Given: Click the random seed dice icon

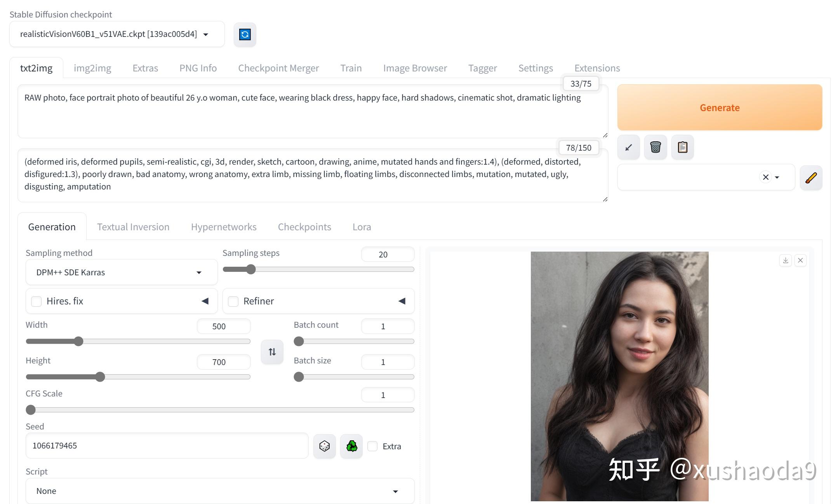Looking at the screenshot, I should click(324, 446).
